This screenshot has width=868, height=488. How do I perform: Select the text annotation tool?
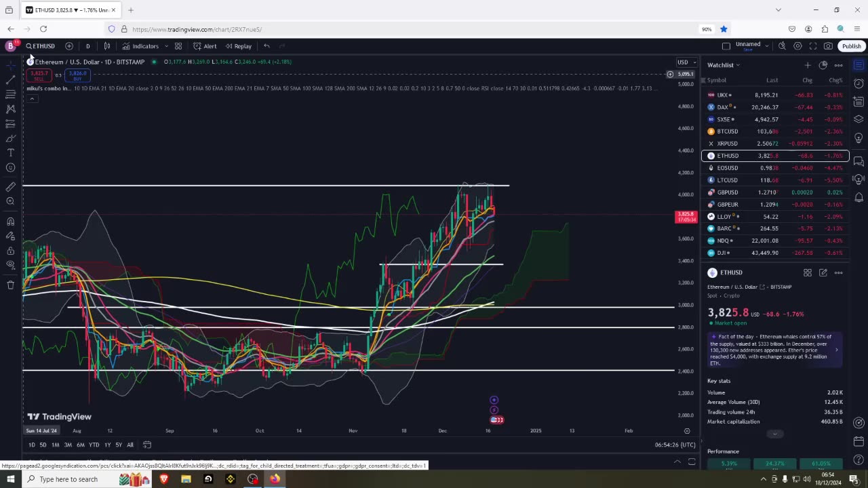coord(10,153)
